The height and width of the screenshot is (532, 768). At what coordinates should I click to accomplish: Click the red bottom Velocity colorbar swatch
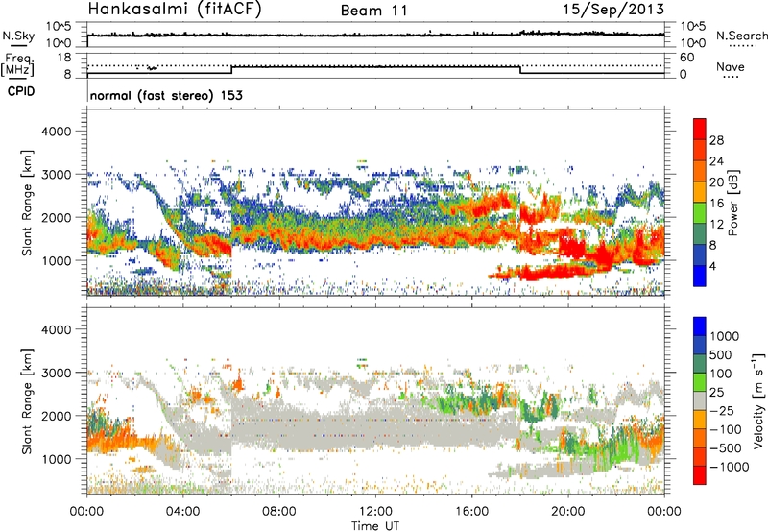(x=700, y=475)
